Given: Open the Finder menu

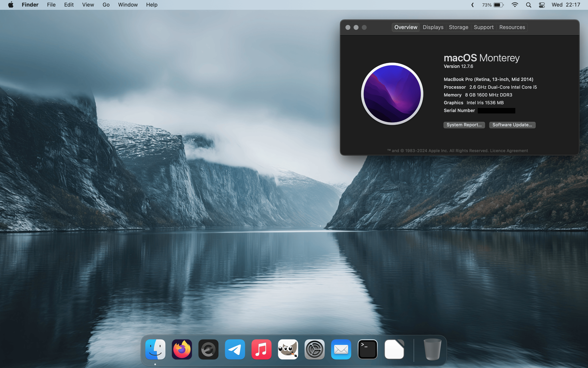Looking at the screenshot, I should pos(30,5).
